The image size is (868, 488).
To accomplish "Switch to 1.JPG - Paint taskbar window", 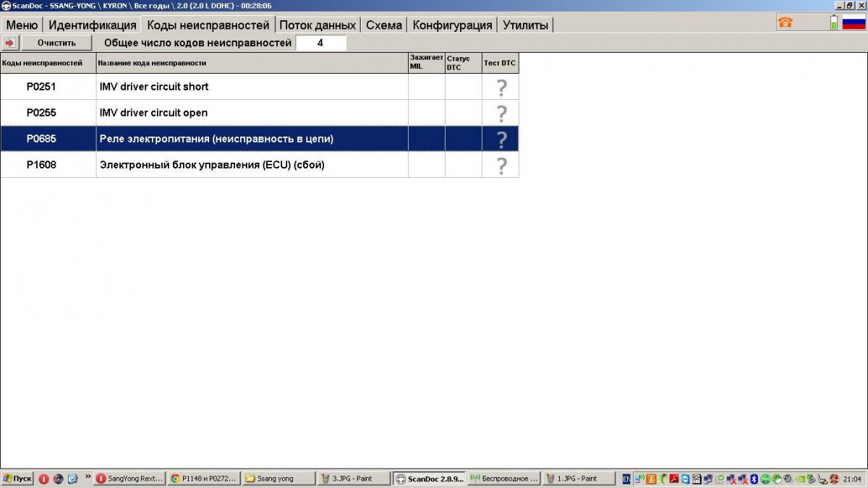I will pyautogui.click(x=579, y=479).
